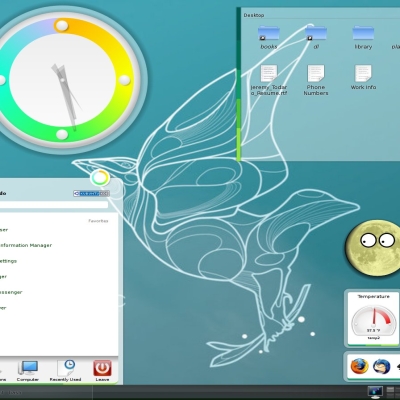Click the moon phase widget

(374, 248)
